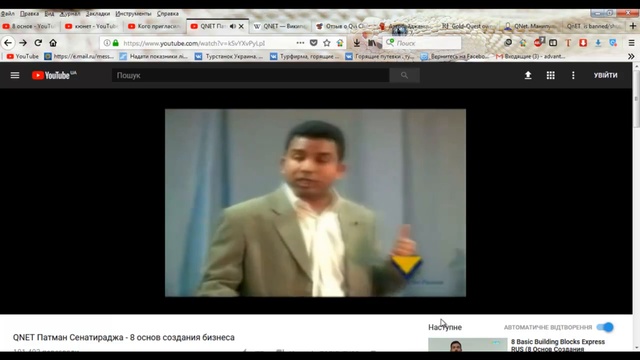Show more bookmarks with double chevron

pos(631,56)
